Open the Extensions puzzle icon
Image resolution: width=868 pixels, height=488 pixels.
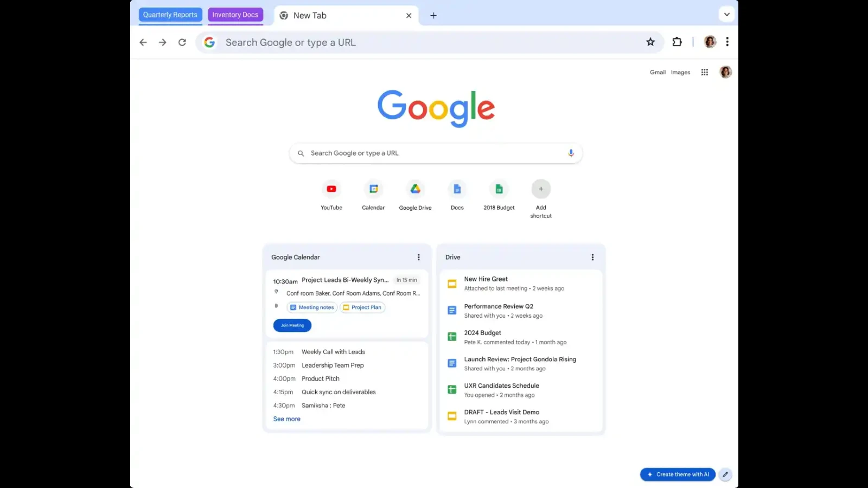coord(677,42)
